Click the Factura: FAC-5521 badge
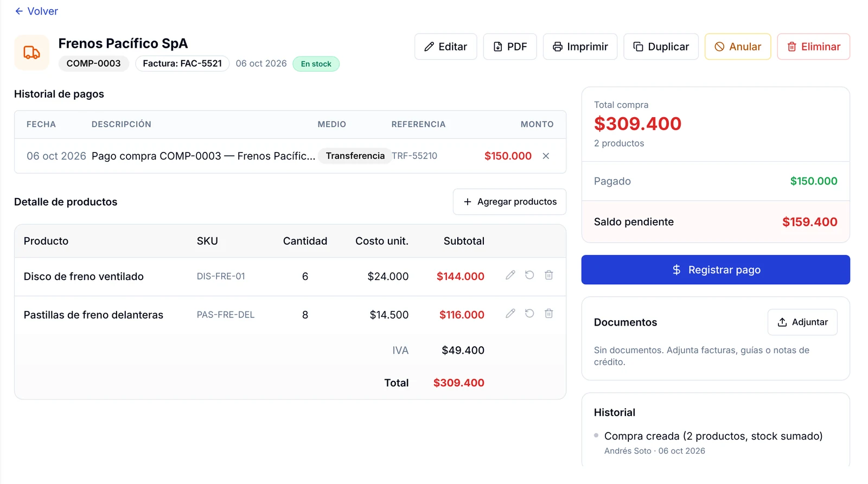The image size is (868, 484). (182, 63)
